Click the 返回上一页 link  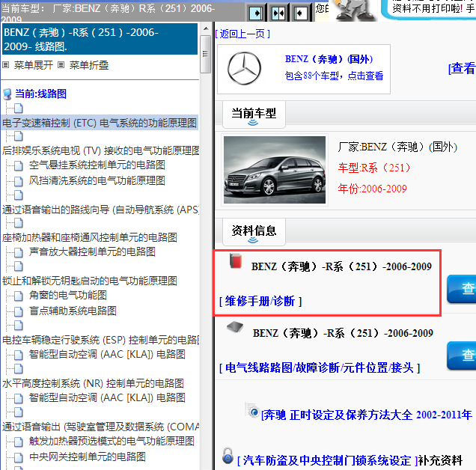coord(242,34)
